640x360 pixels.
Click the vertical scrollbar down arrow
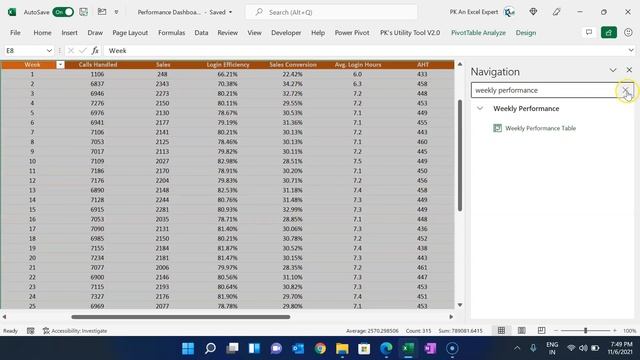460,305
